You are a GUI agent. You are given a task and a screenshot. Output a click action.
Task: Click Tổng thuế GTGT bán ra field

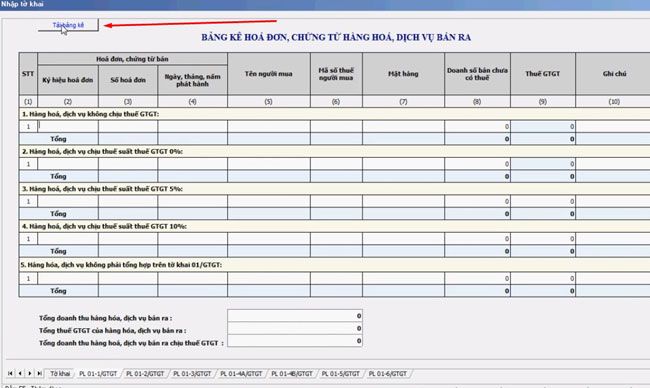pyautogui.click(x=295, y=328)
